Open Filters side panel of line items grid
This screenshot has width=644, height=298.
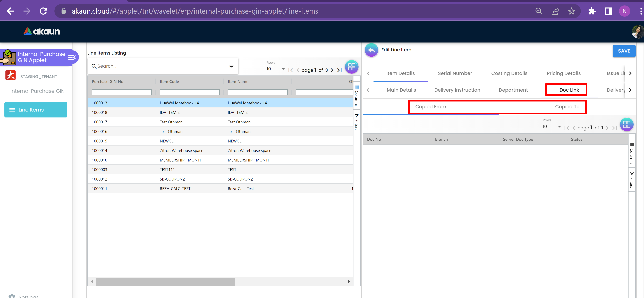click(x=357, y=122)
